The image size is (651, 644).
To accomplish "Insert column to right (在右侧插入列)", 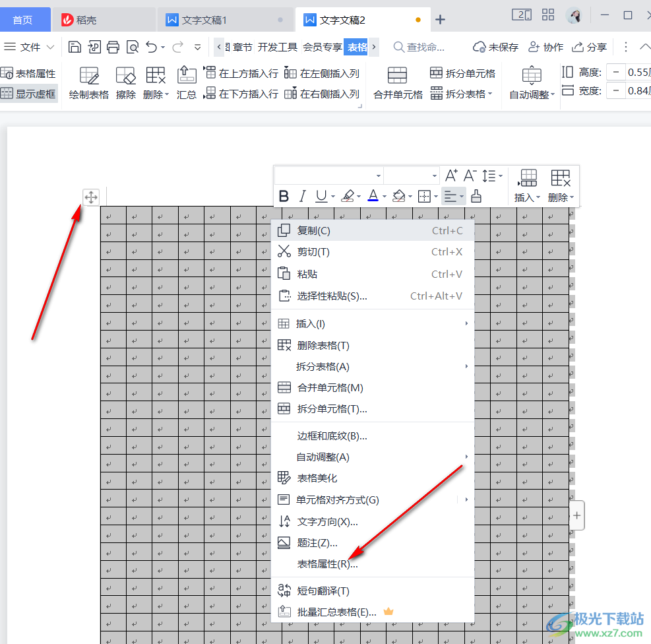I will tap(322, 94).
